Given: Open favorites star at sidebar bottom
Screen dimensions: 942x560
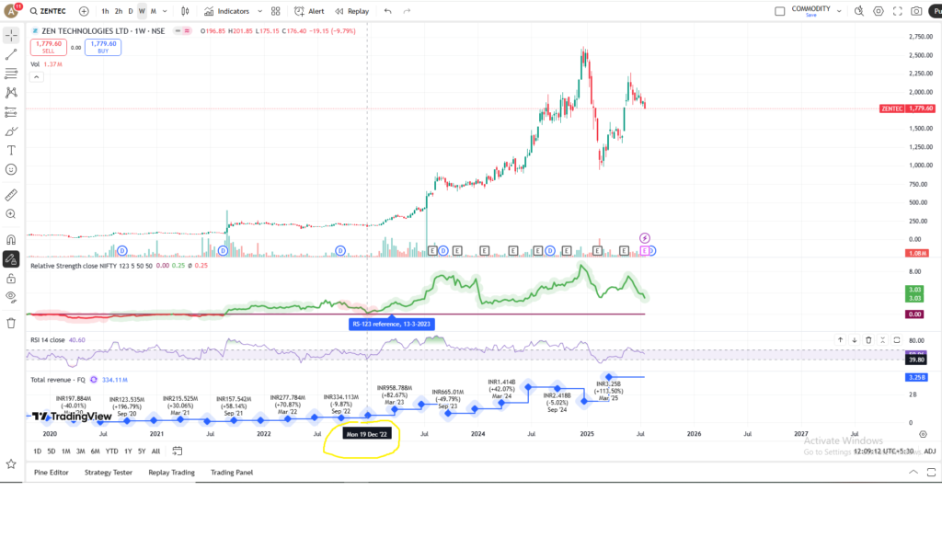Looking at the screenshot, I should coord(11,464).
